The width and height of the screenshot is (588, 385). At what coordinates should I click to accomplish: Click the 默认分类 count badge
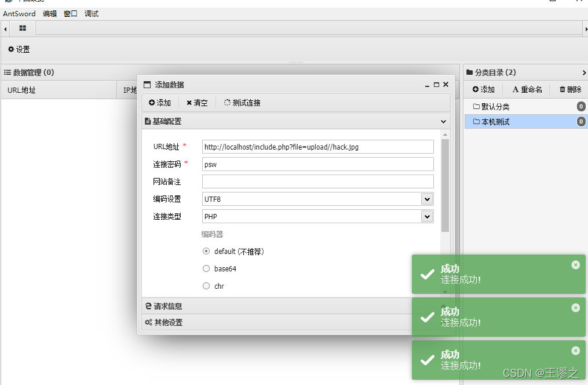coord(581,107)
